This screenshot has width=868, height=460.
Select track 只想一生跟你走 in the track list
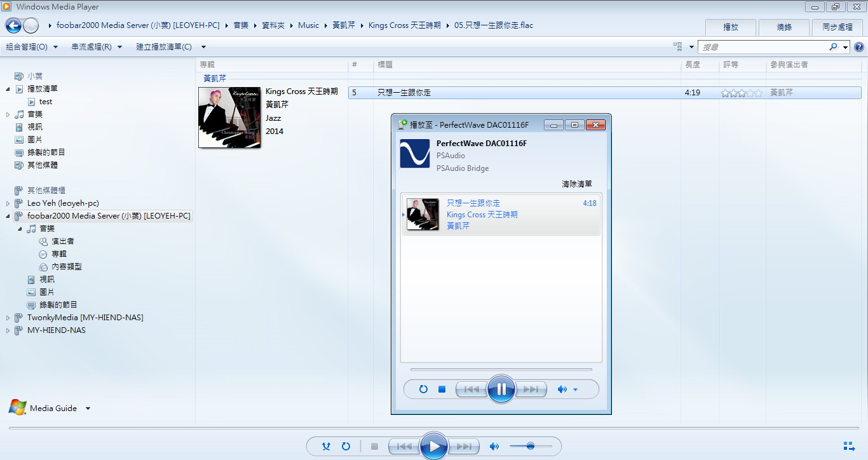coord(604,93)
